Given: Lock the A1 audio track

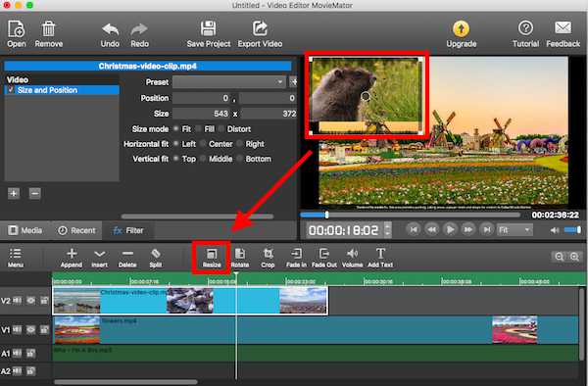Looking at the screenshot, I should [x=30, y=353].
